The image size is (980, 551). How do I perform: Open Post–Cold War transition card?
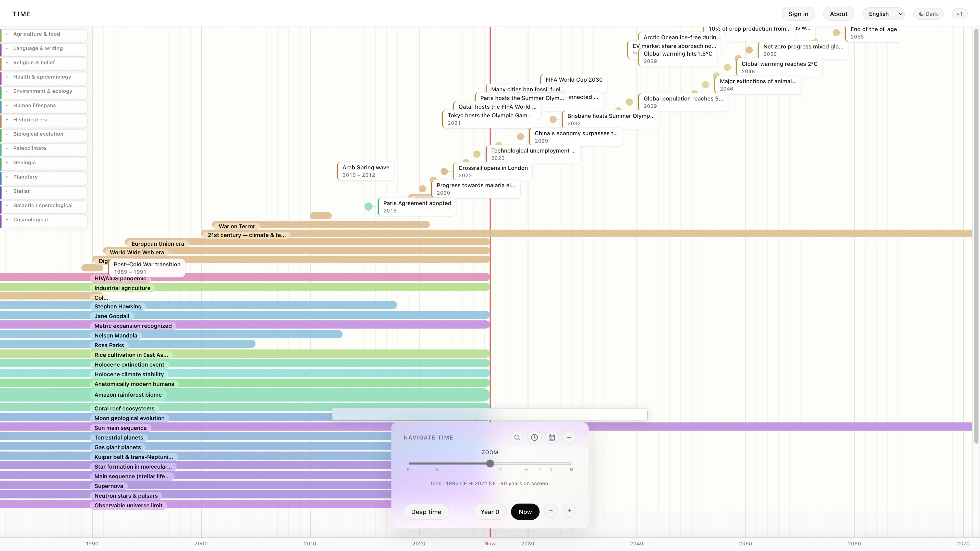pos(147,268)
